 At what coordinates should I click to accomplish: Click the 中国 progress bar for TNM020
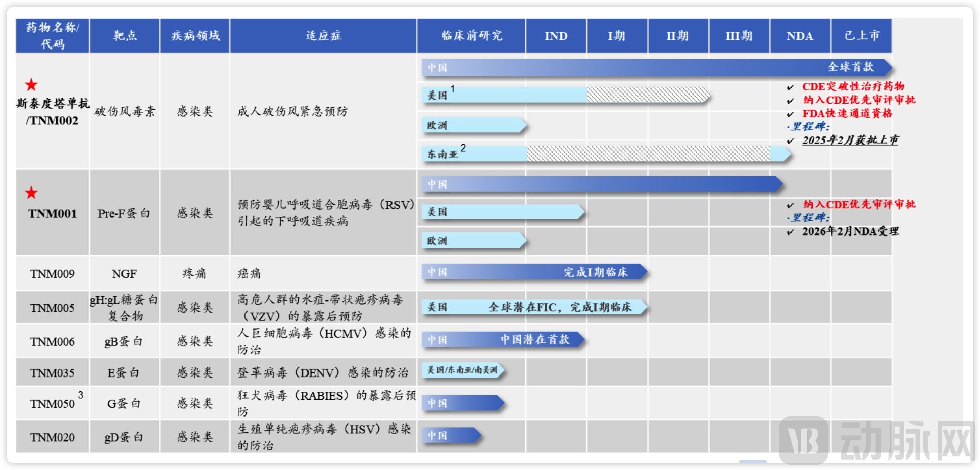pyautogui.click(x=452, y=435)
